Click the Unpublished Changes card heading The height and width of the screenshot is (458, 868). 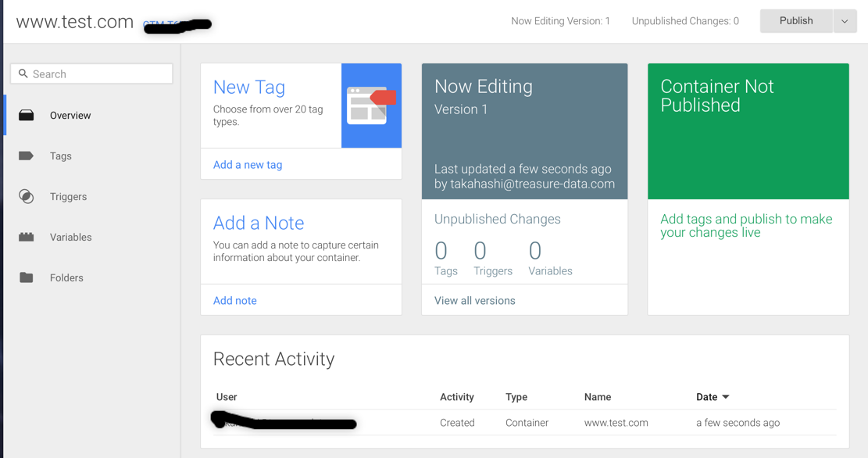[x=497, y=219]
